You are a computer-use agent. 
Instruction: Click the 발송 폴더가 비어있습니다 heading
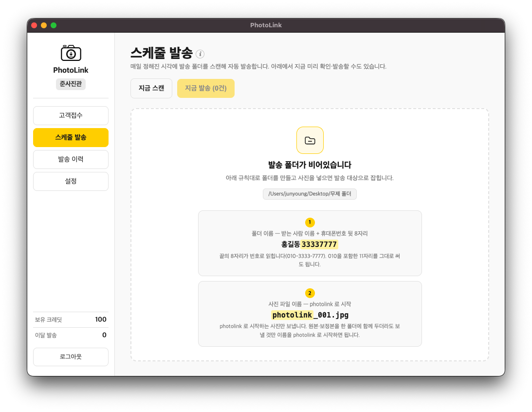pos(310,165)
